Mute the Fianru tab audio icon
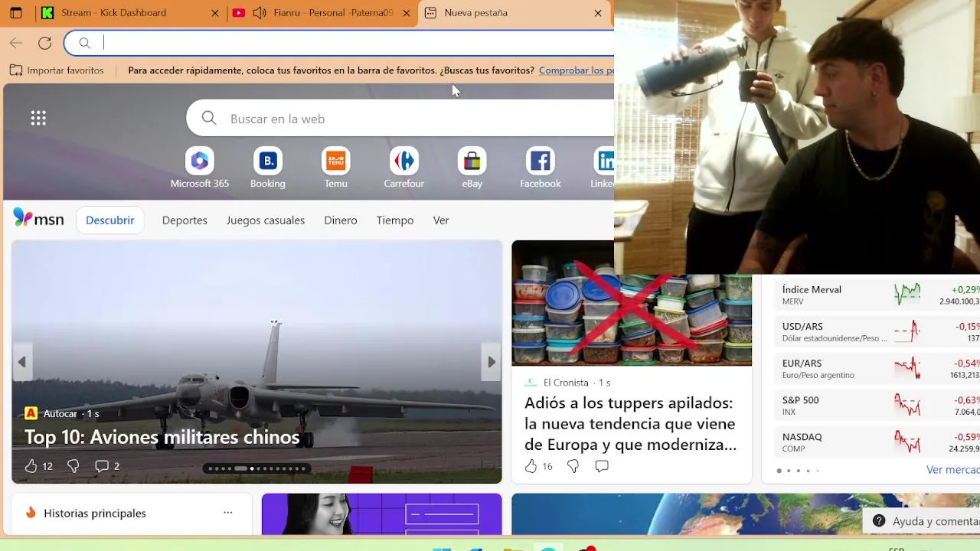Image resolution: width=980 pixels, height=551 pixels. (260, 13)
